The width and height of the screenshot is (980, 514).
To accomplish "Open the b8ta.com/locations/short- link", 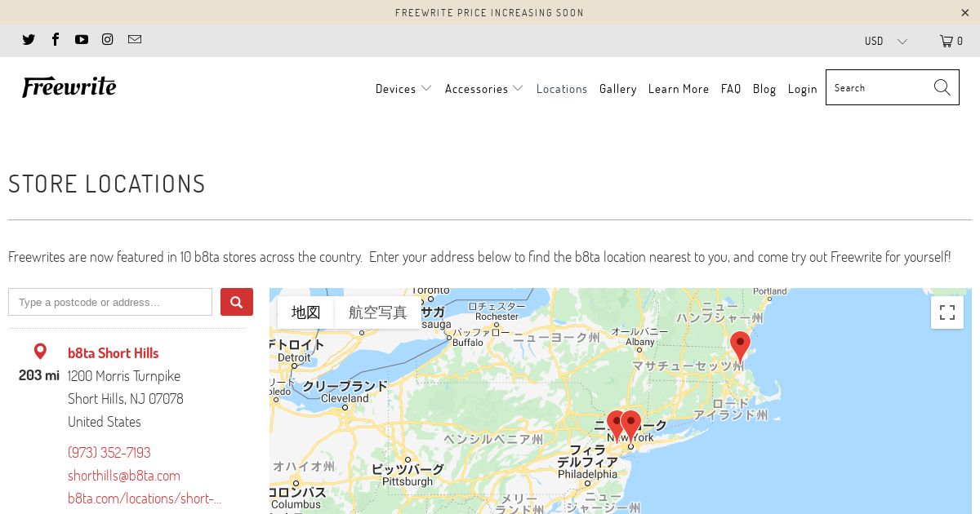I will click(x=145, y=498).
